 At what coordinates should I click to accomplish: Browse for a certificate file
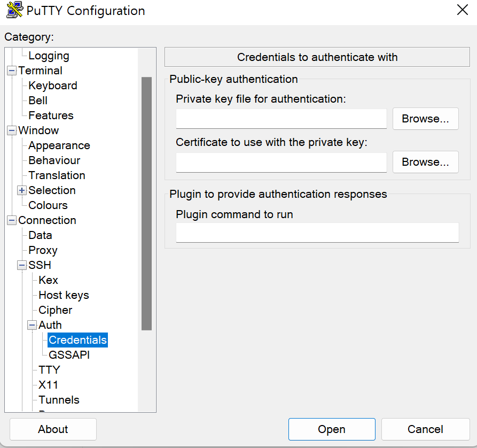tap(426, 162)
